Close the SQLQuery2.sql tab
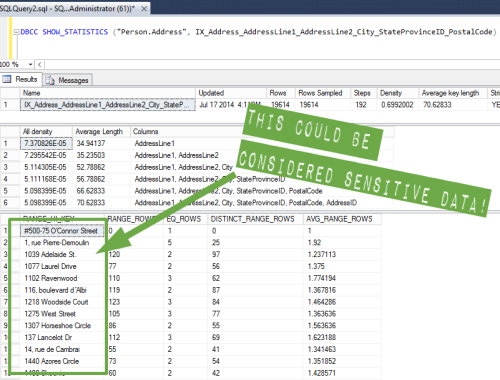The width and height of the screenshot is (500, 380). coord(144,9)
